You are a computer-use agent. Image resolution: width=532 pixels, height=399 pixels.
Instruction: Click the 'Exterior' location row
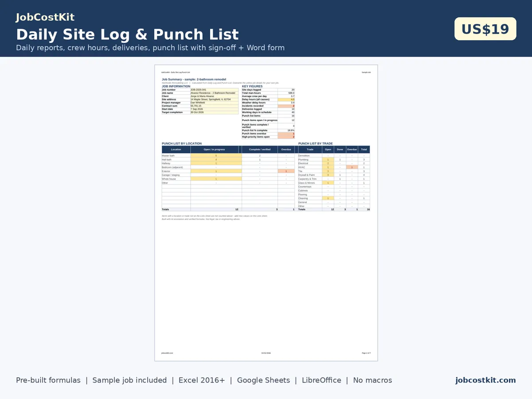tap(228, 171)
